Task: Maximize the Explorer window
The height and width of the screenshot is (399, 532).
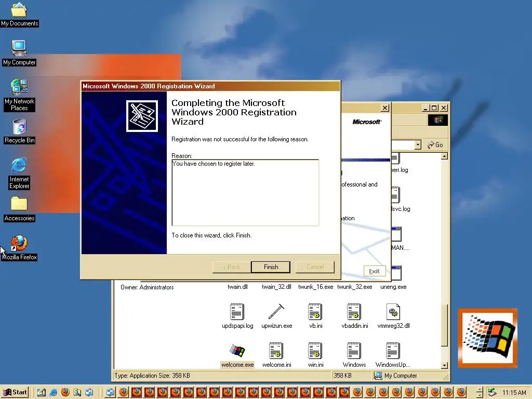Action: point(434,108)
